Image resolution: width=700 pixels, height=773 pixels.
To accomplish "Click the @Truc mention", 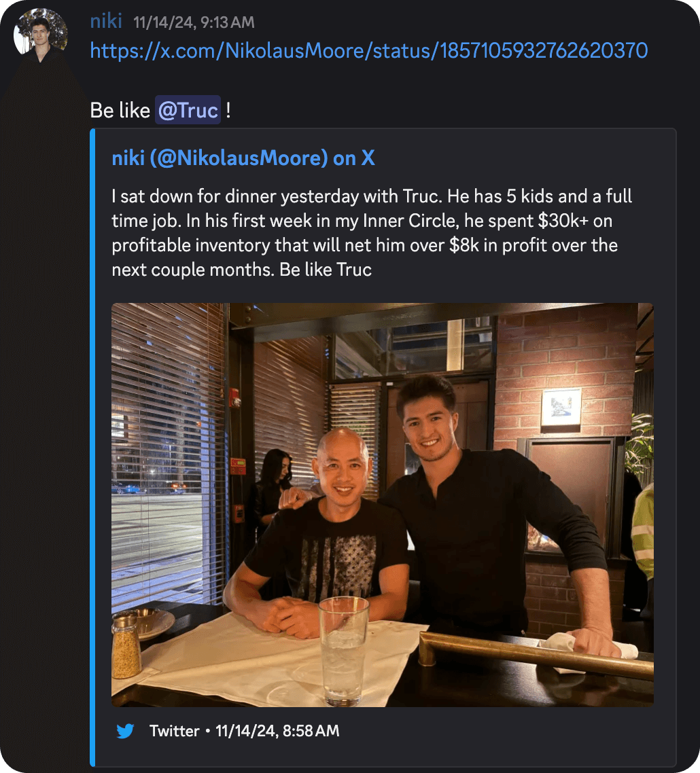I will [188, 110].
